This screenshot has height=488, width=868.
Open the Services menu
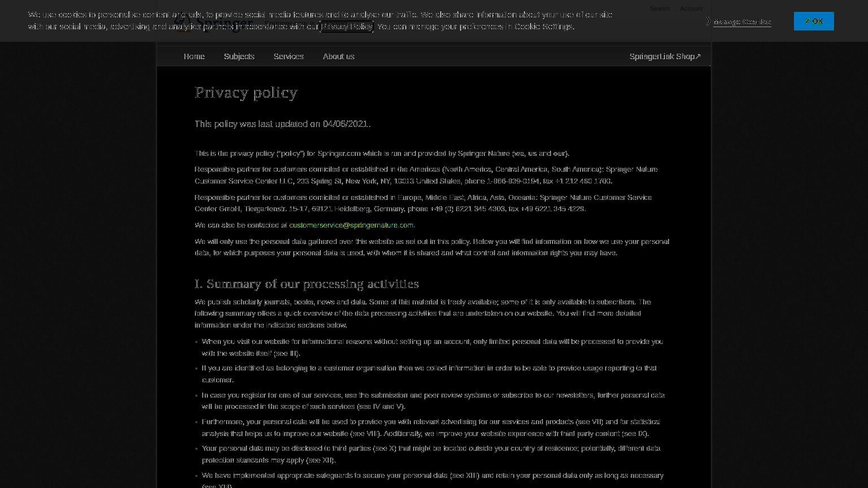click(x=289, y=56)
